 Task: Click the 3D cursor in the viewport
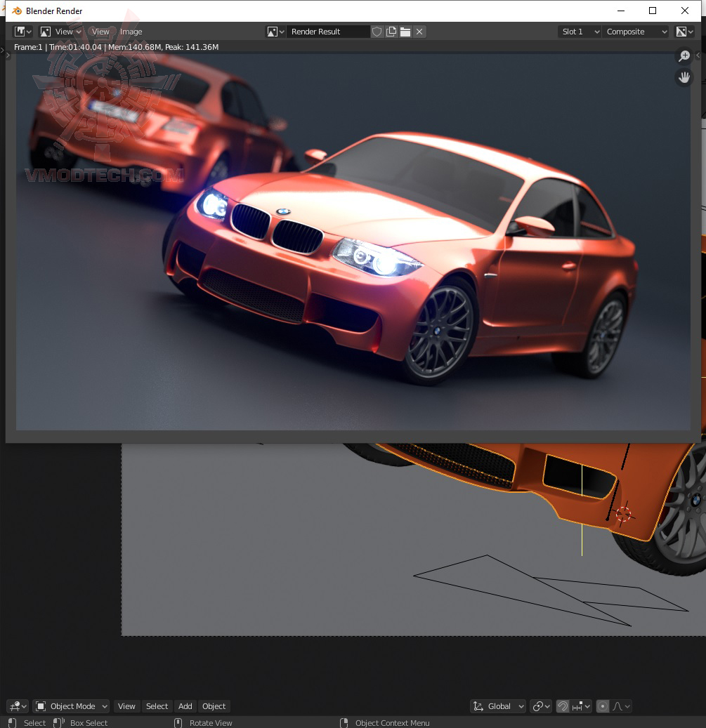click(623, 514)
